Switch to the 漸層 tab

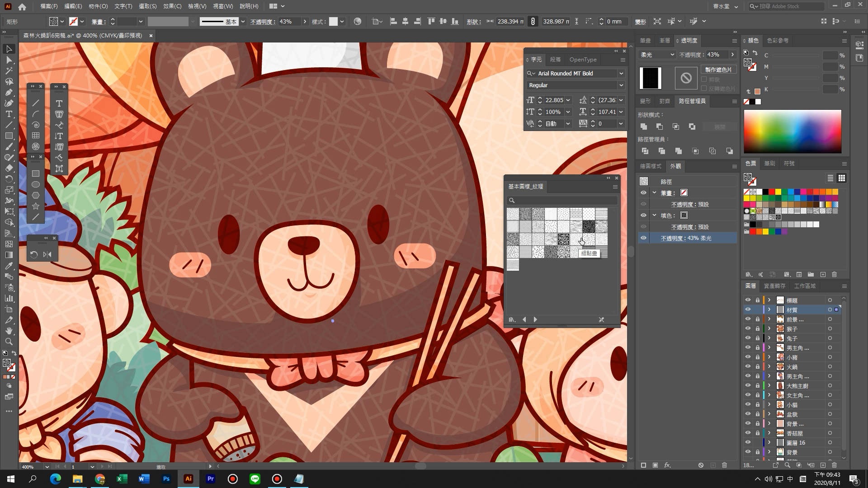pyautogui.click(x=665, y=41)
